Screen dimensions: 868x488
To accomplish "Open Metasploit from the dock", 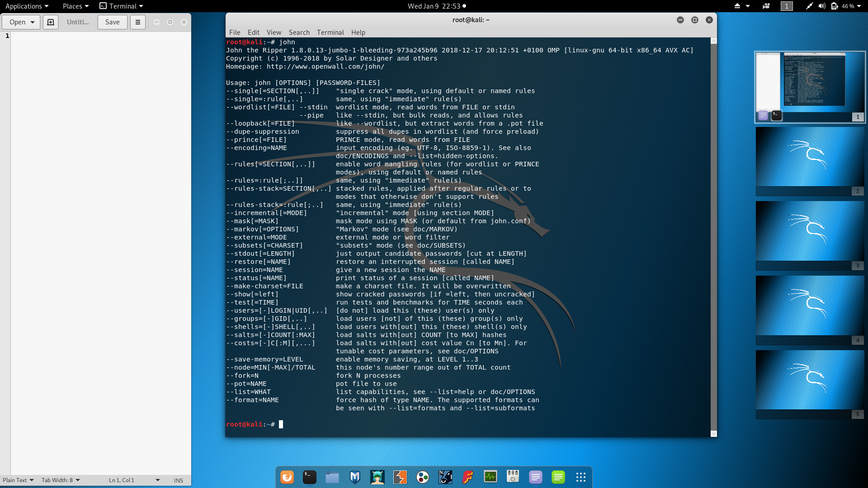I will pyautogui.click(x=355, y=477).
